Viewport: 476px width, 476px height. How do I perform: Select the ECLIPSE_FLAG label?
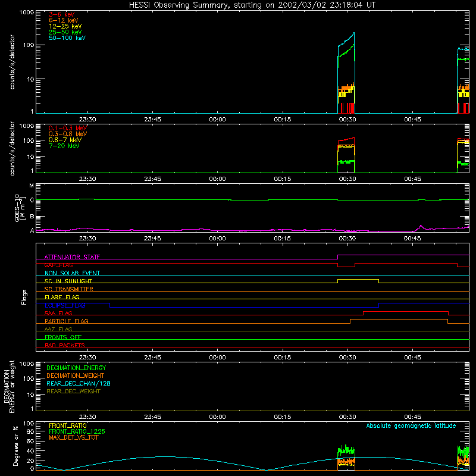point(65,305)
